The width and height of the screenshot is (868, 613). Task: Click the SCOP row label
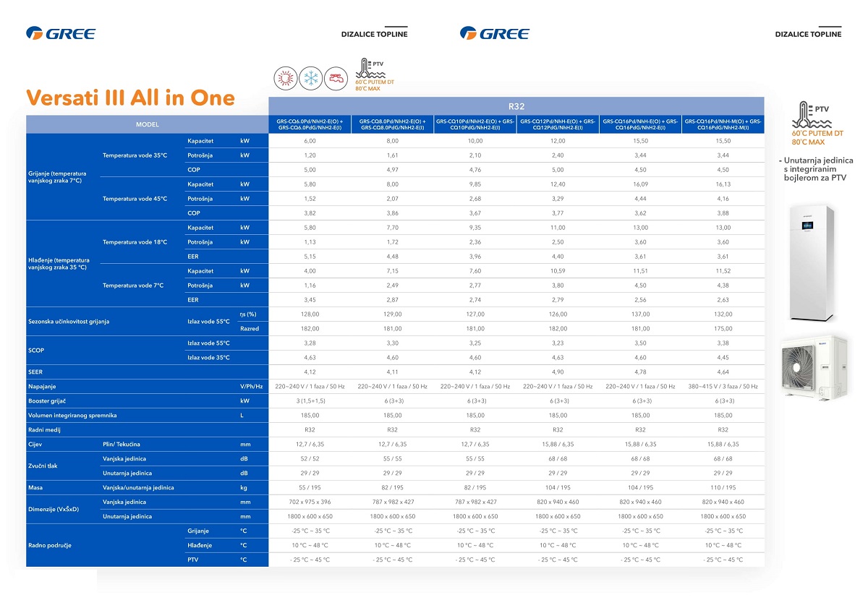pyautogui.click(x=35, y=351)
